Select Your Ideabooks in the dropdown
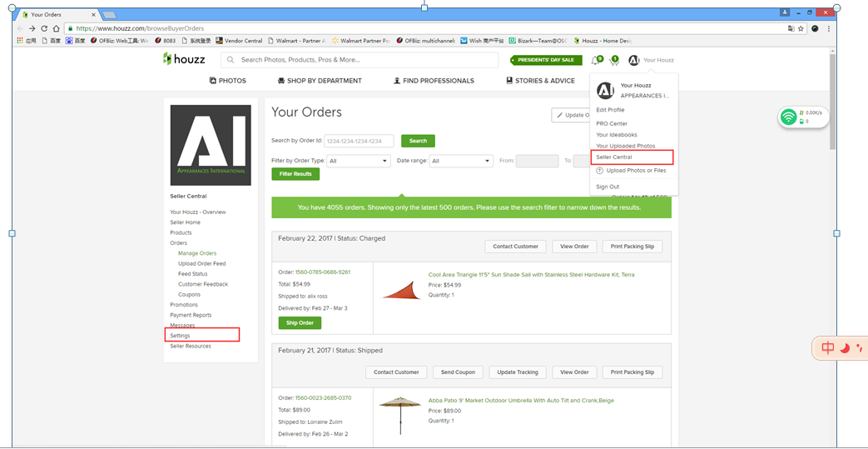 pos(617,135)
